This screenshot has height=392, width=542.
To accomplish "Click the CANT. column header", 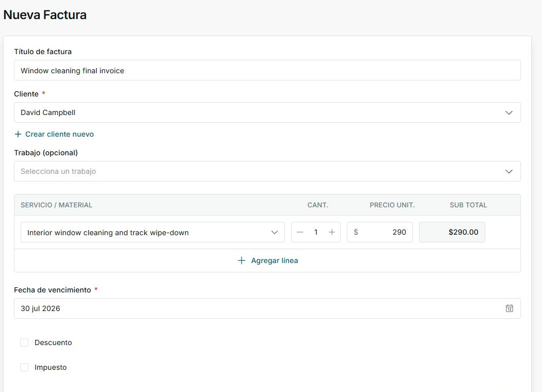I will click(317, 205).
